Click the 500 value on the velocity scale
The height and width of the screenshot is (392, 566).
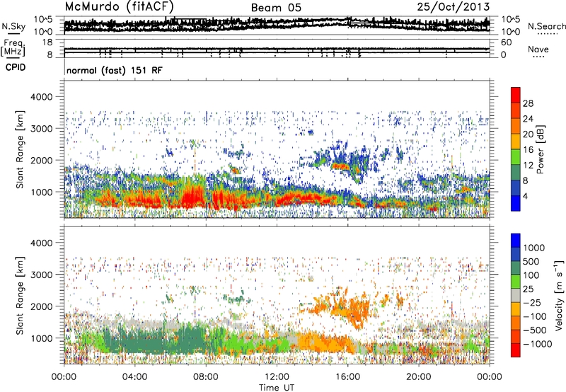point(531,262)
